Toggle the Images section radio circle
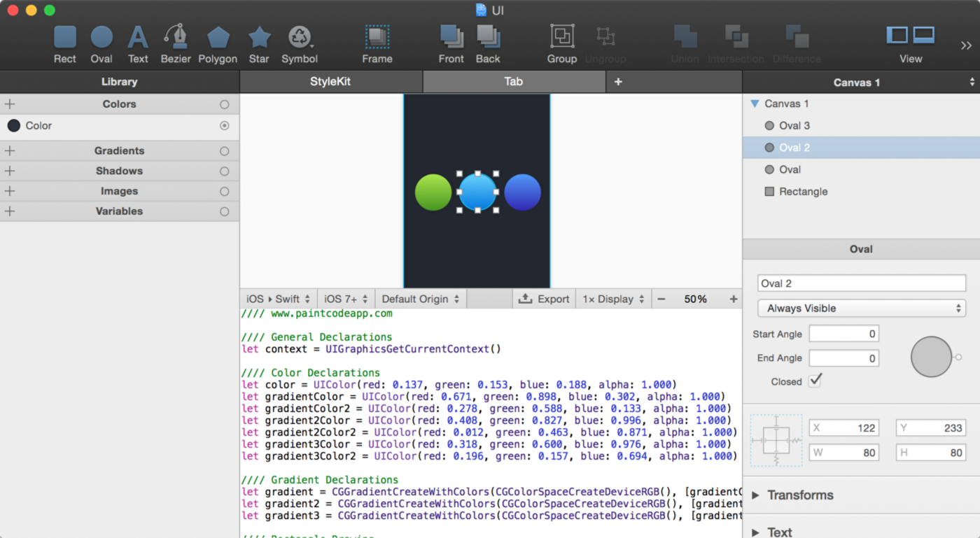 point(224,191)
